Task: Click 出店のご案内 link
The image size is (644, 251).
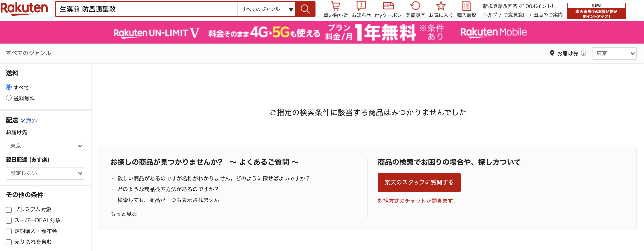Action: (x=548, y=15)
